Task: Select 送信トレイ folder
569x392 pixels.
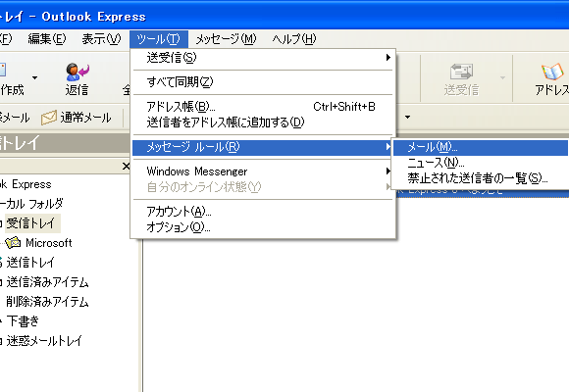Action: click(30, 263)
